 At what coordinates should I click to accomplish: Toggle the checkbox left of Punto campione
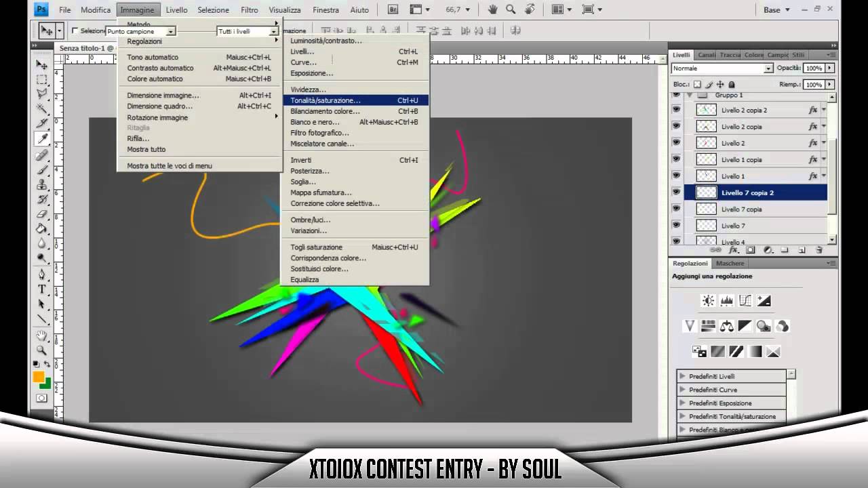[75, 31]
